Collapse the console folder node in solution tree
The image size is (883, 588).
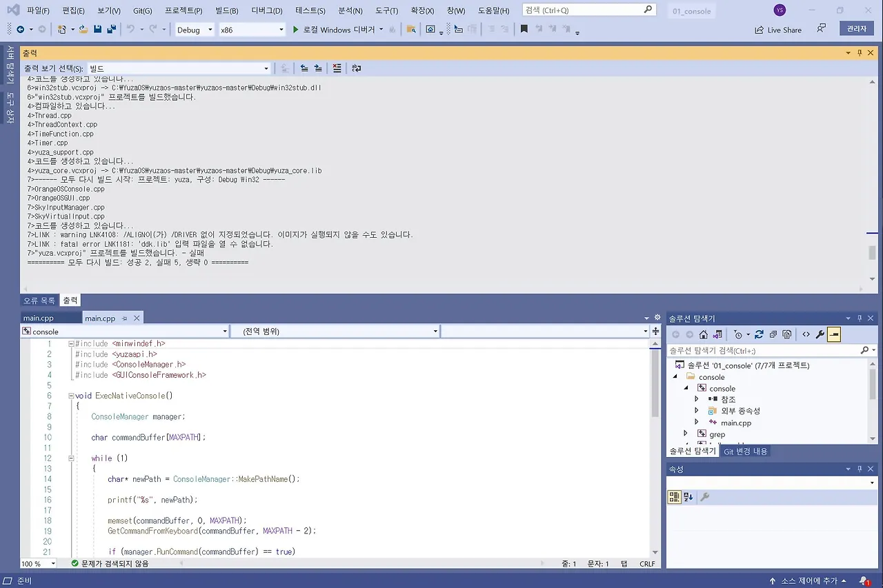[x=675, y=377]
